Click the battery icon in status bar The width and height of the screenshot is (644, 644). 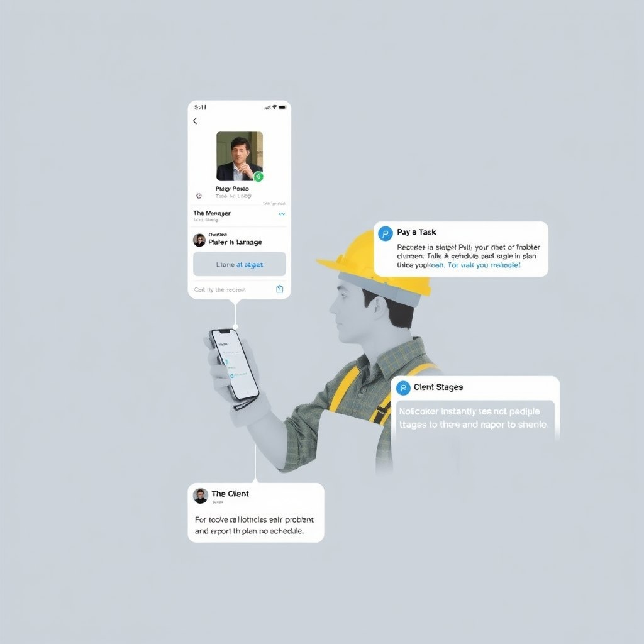[282, 107]
